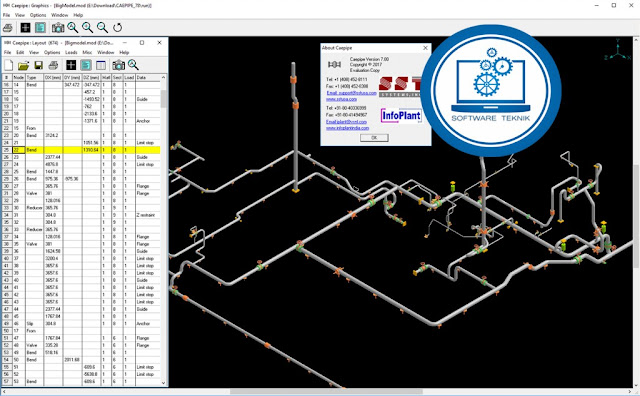Click the circular arrow redraw icon

[x=118, y=28]
